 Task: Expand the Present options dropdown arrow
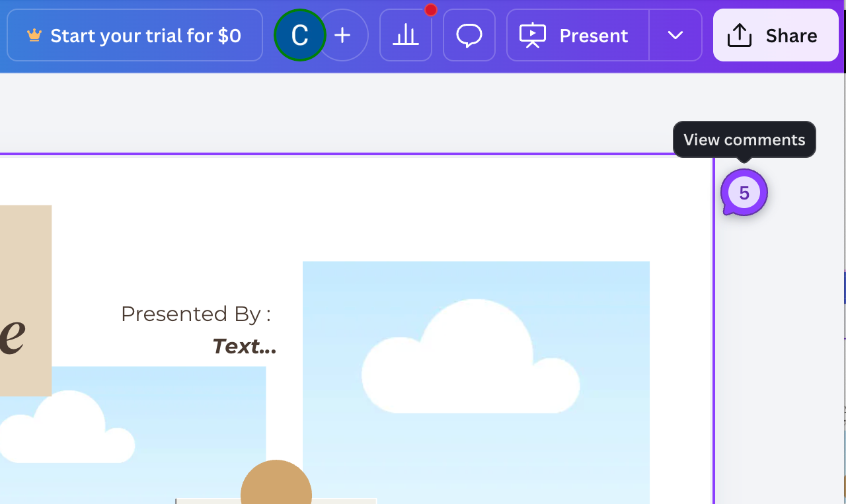[x=675, y=36]
